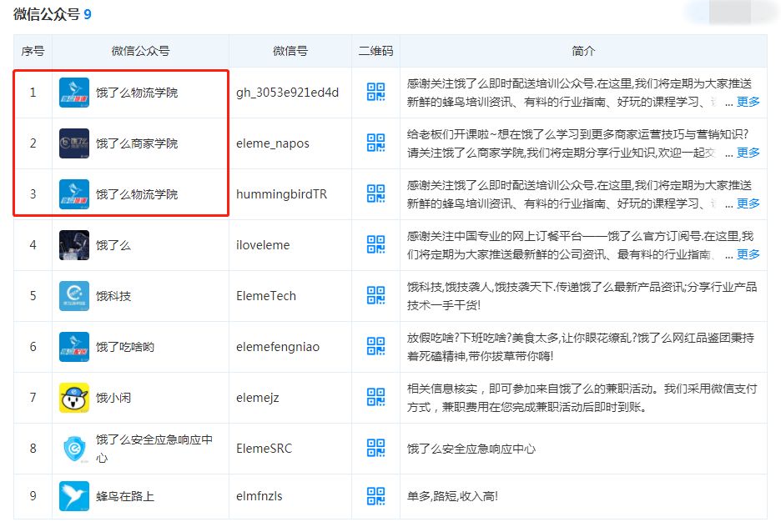
Task: Click the QR code for elemefengniao
Action: pyautogui.click(x=375, y=346)
